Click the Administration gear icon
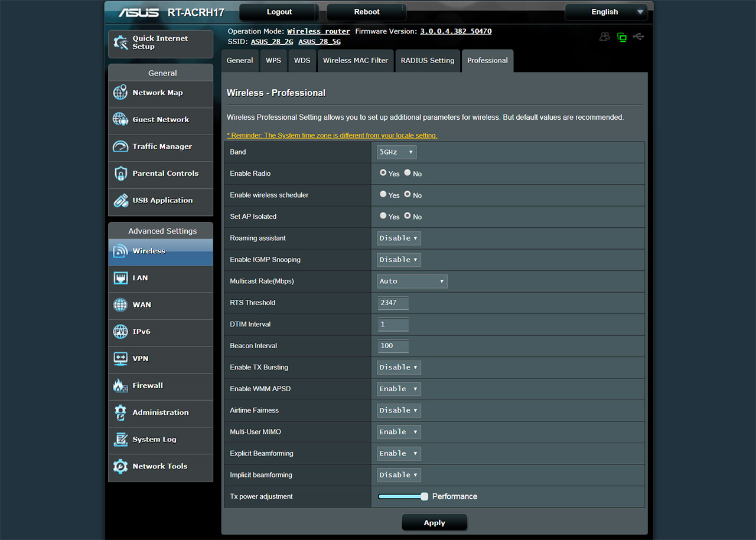The height and width of the screenshot is (540, 756). pyautogui.click(x=120, y=413)
